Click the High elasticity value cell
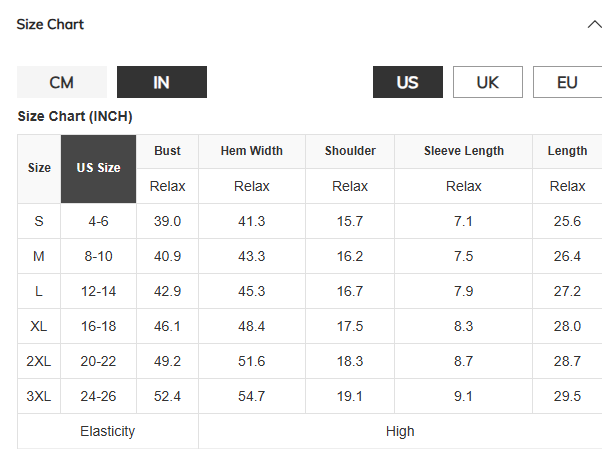 [400, 431]
